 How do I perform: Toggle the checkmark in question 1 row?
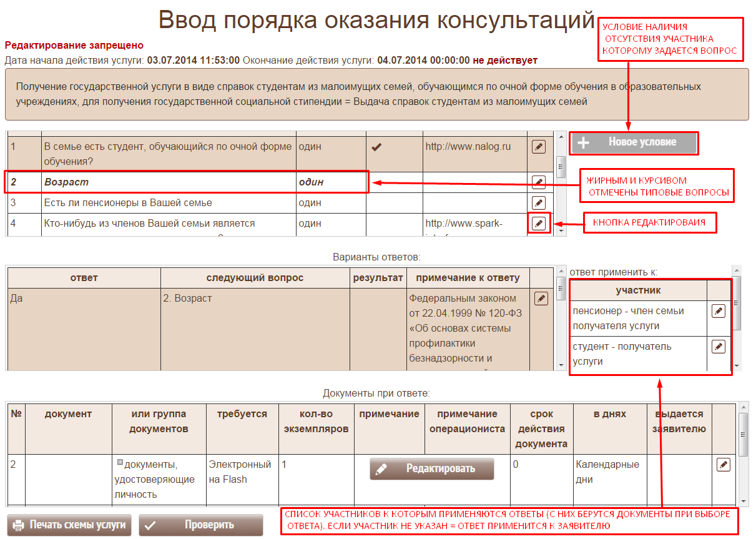[x=376, y=147]
